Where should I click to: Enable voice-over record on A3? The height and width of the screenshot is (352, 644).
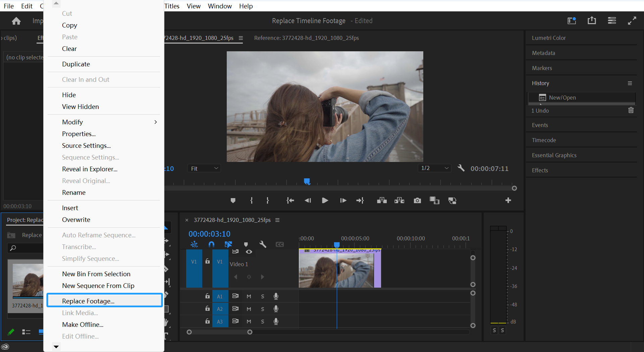click(276, 321)
